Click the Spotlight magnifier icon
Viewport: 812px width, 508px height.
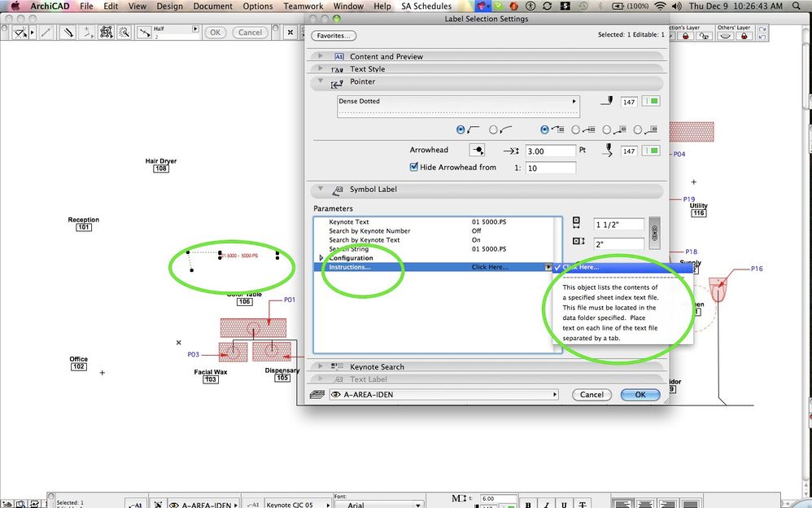point(797,7)
